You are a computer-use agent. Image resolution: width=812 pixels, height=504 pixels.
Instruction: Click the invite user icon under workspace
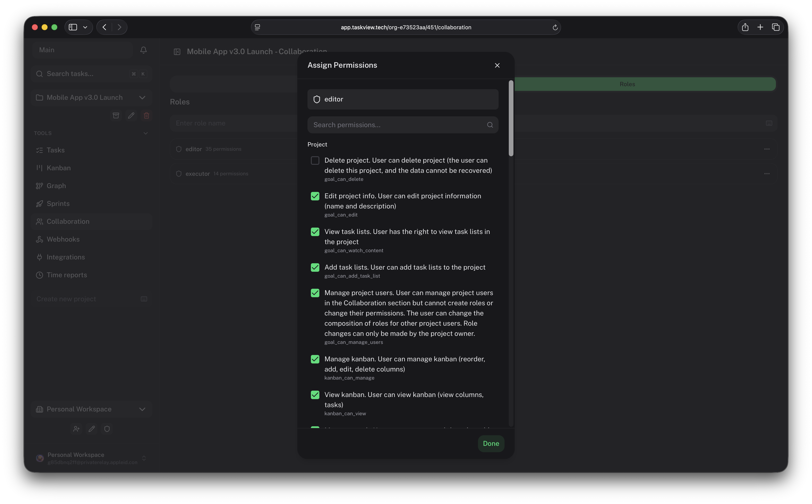pos(76,429)
